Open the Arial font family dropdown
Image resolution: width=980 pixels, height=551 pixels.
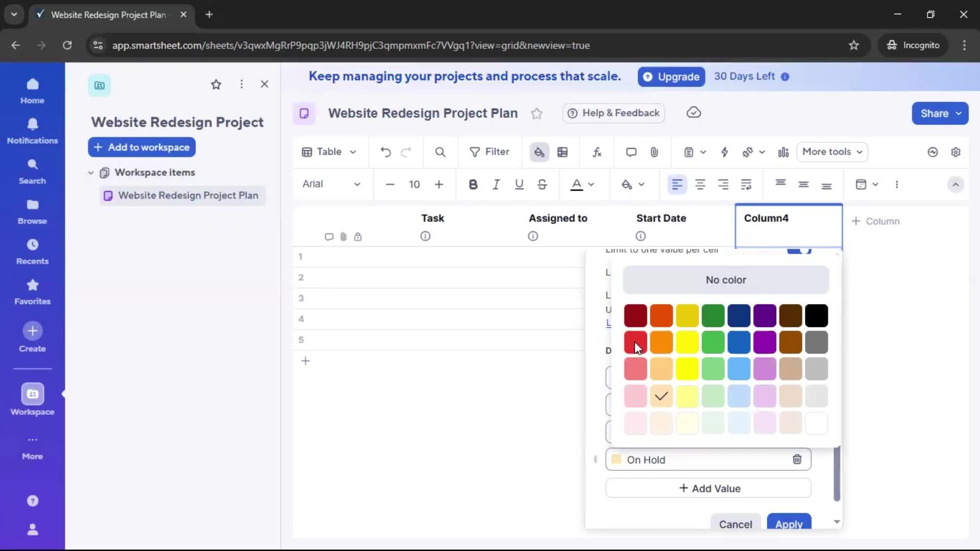click(332, 185)
